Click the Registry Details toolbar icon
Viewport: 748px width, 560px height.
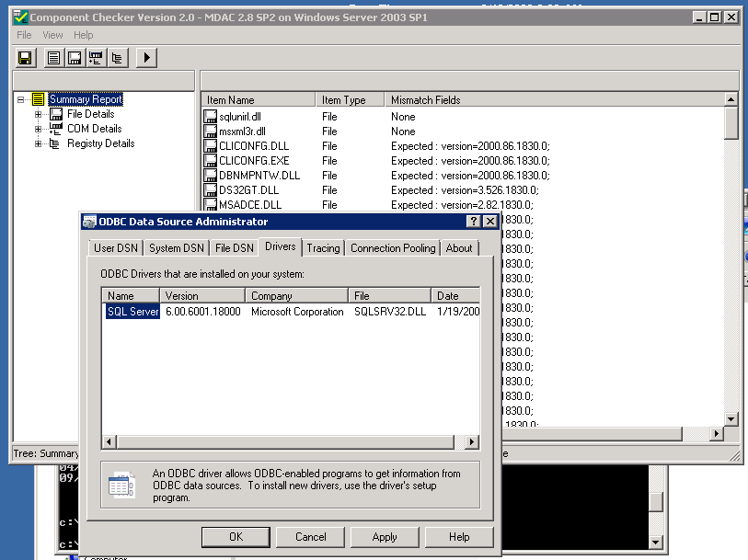pyautogui.click(x=117, y=58)
